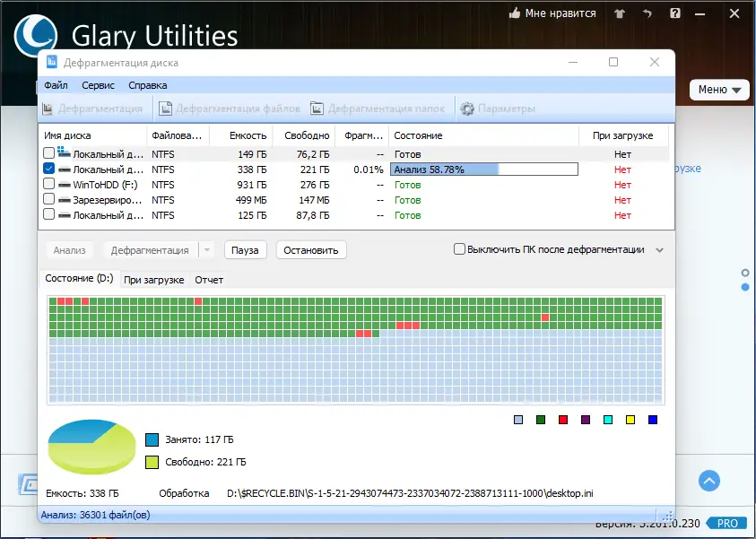Open the Меню dropdown button

[x=719, y=90]
